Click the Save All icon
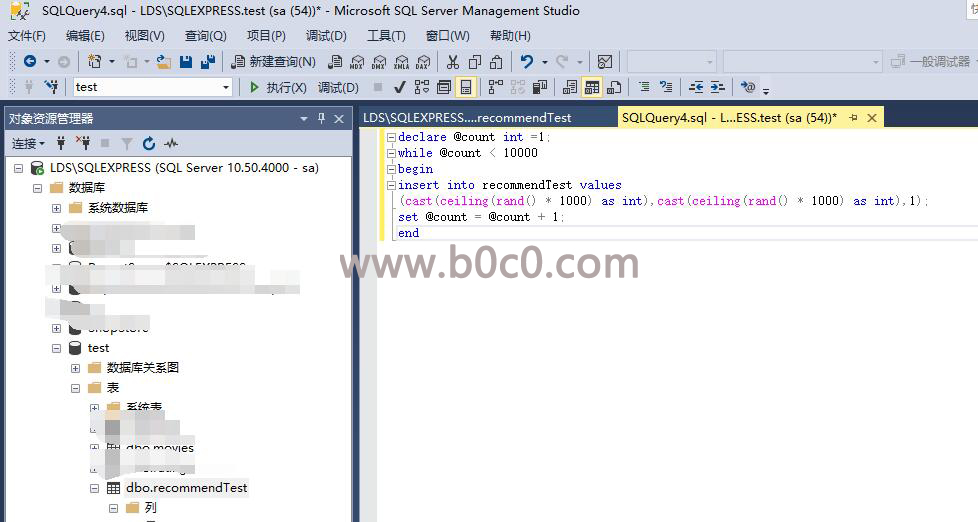Screen dimensions: 978x522 pos(208,61)
